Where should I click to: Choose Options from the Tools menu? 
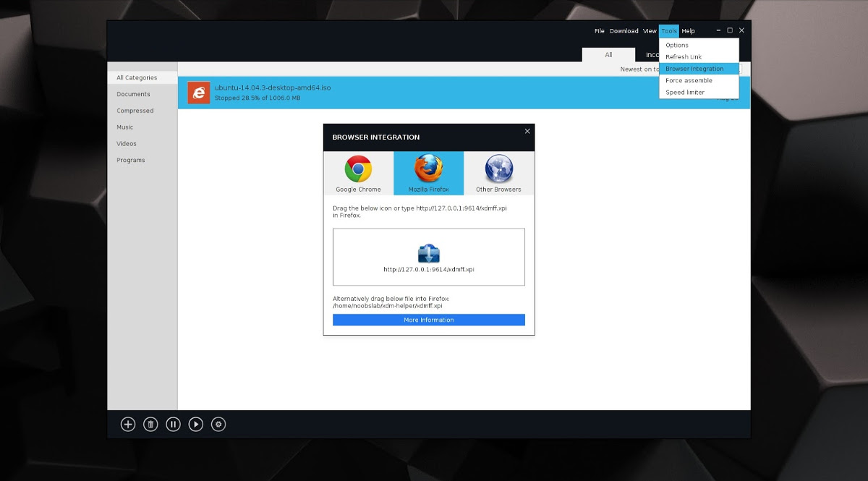coord(699,45)
